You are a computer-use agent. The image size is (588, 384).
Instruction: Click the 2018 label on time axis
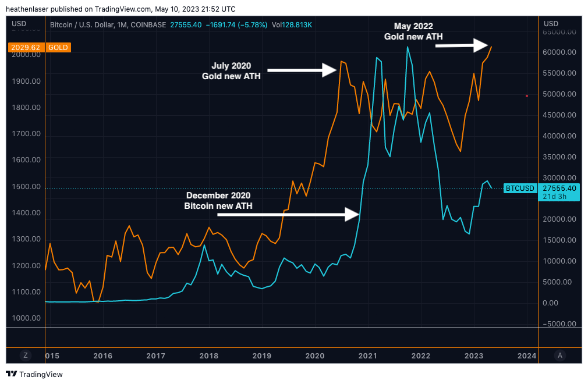point(209,355)
